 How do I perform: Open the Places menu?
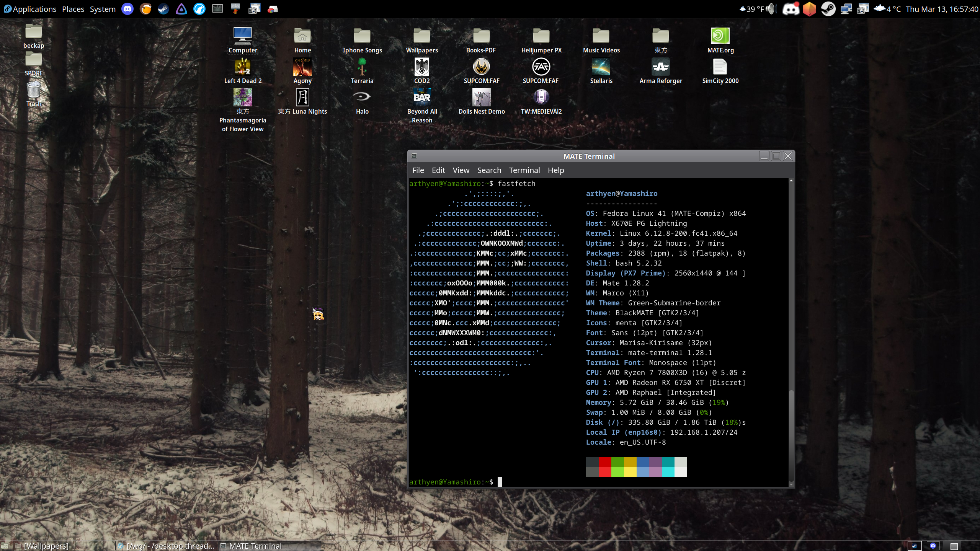(73, 9)
